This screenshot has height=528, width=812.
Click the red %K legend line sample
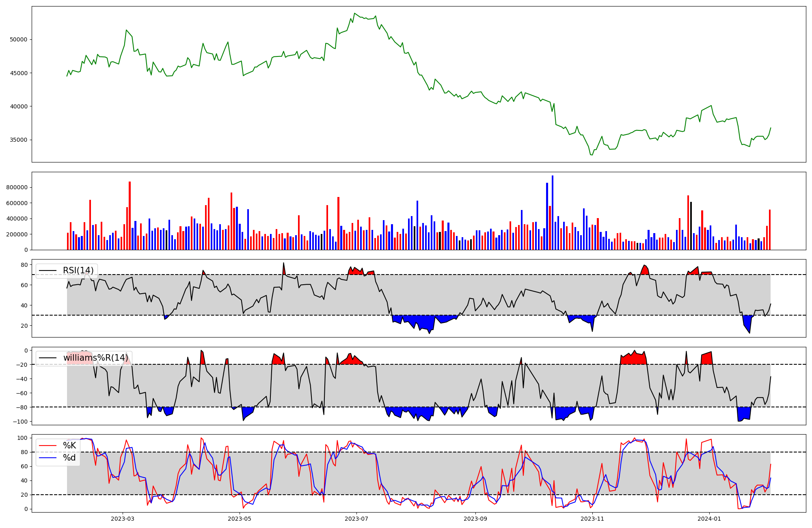point(48,446)
